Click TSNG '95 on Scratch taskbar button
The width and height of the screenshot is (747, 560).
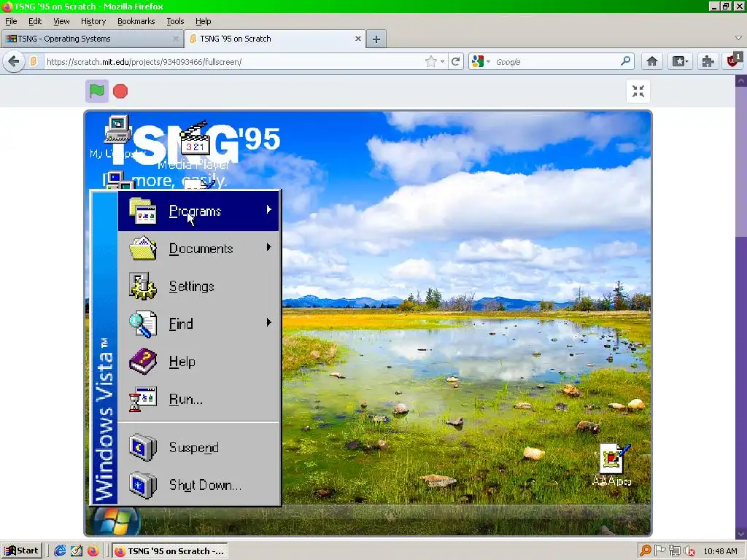[170, 551]
